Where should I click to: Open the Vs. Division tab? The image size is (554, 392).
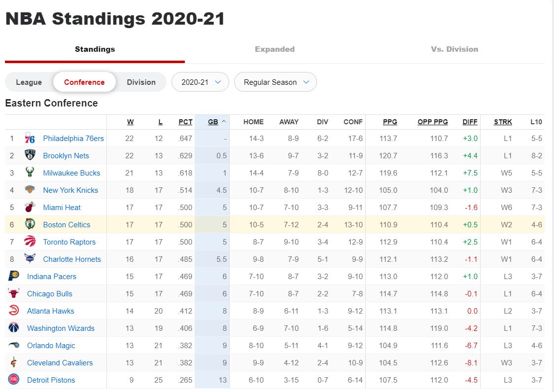pyautogui.click(x=454, y=49)
